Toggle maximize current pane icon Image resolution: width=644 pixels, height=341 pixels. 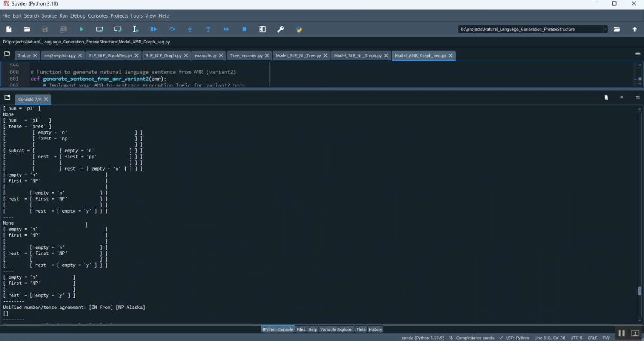click(263, 29)
